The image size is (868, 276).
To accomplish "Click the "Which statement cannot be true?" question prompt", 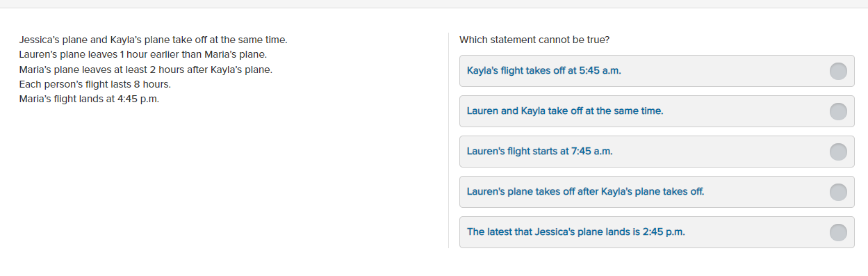I will (534, 40).
